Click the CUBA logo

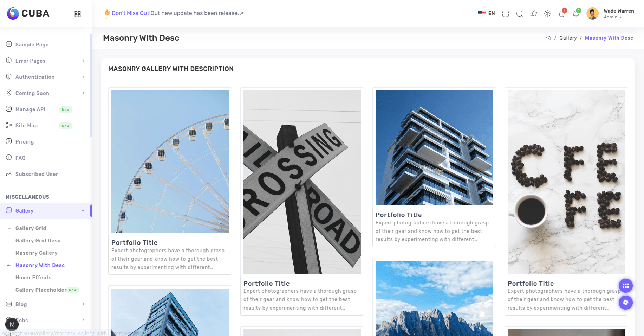pyautogui.click(x=28, y=13)
